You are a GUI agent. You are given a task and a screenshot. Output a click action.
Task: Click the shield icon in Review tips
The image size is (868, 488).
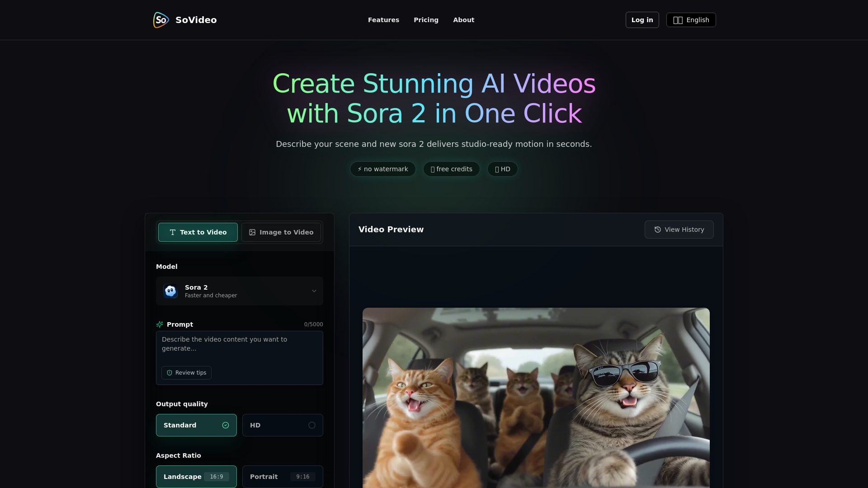click(x=170, y=373)
